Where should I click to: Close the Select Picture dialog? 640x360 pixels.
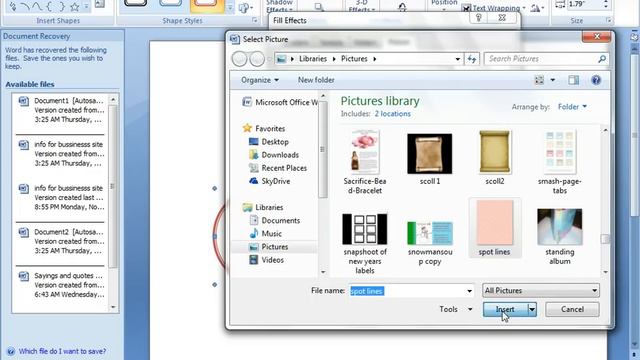[596, 37]
